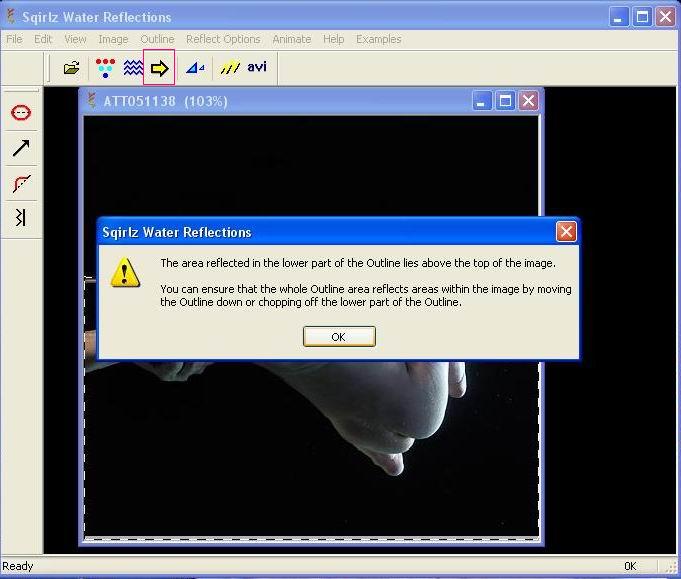The height and width of the screenshot is (579, 681).
Task: Maximize the main Sqirlz Water Reflections window
Action: pyautogui.click(x=642, y=17)
